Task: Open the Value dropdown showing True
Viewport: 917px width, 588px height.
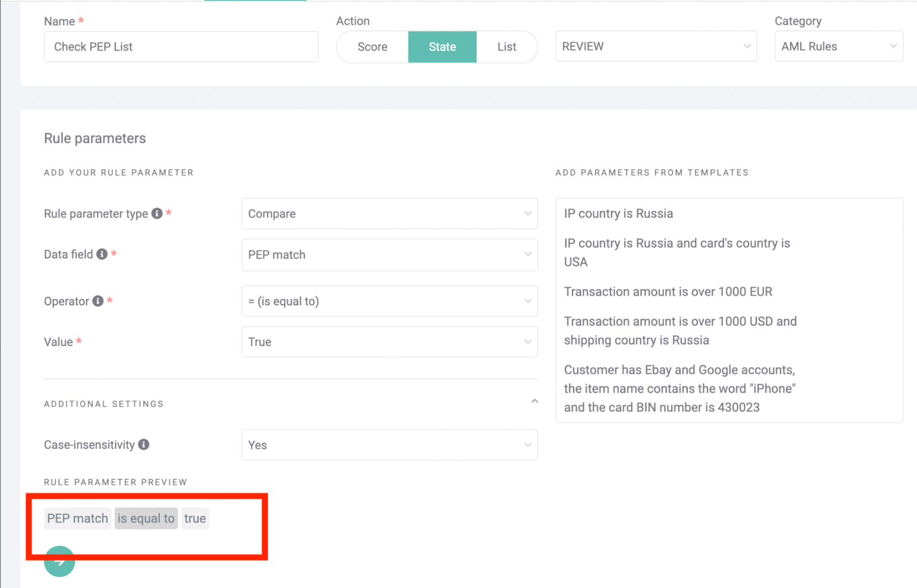Action: click(389, 342)
